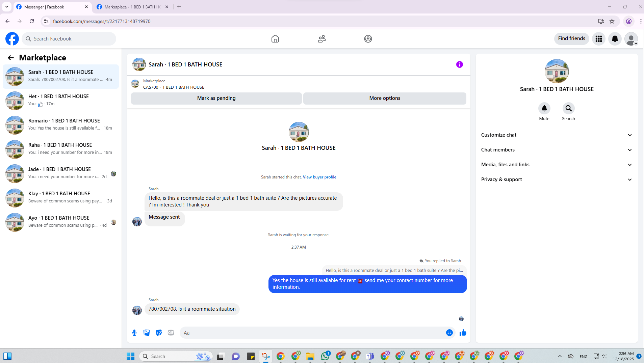Expand Customize chat section
The width and height of the screenshot is (644, 363).
[557, 135]
